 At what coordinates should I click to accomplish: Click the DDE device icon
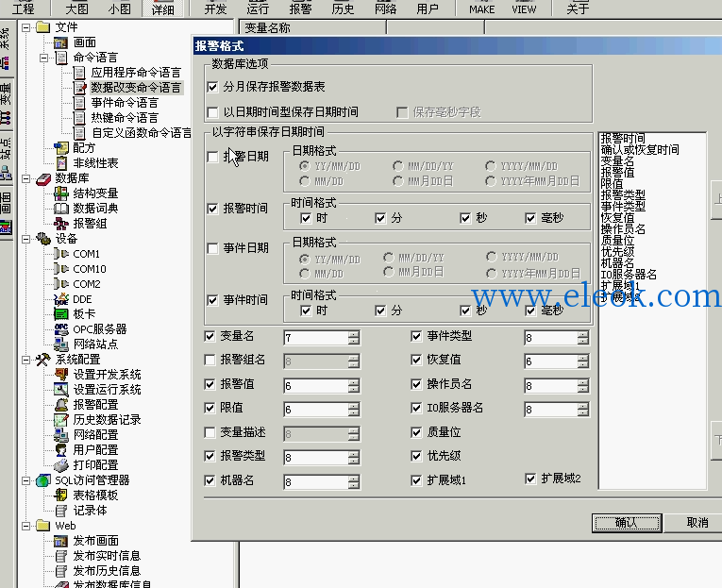tap(60, 299)
